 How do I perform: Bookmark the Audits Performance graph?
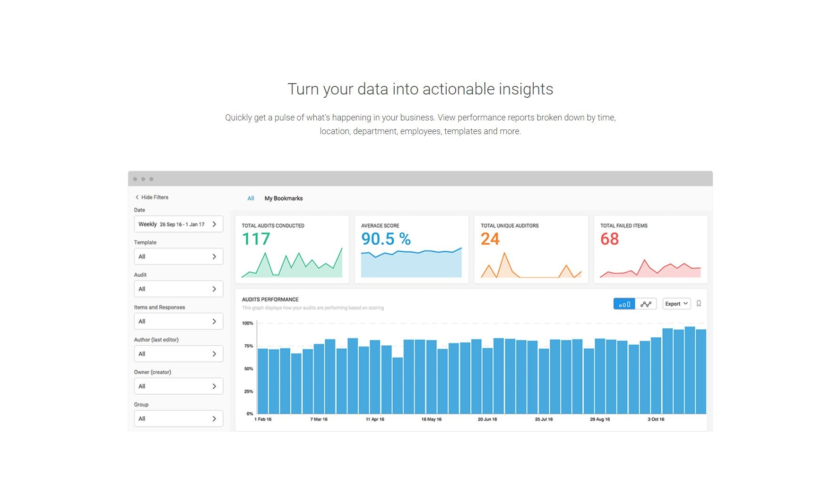click(699, 304)
